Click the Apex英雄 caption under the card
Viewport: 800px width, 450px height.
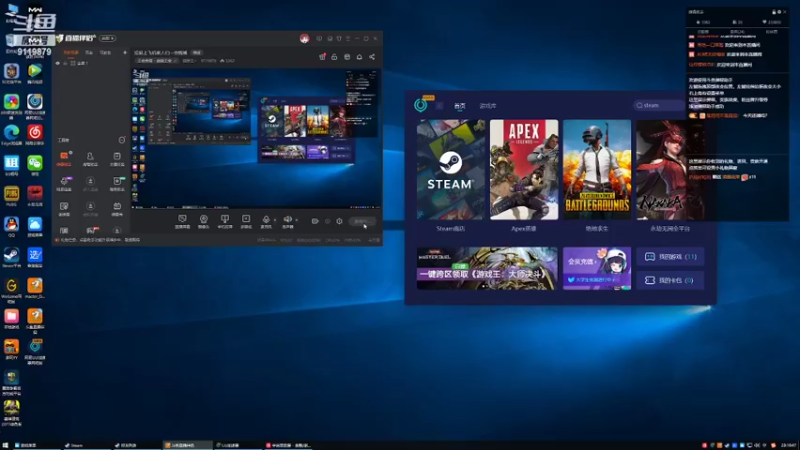[x=523, y=229]
